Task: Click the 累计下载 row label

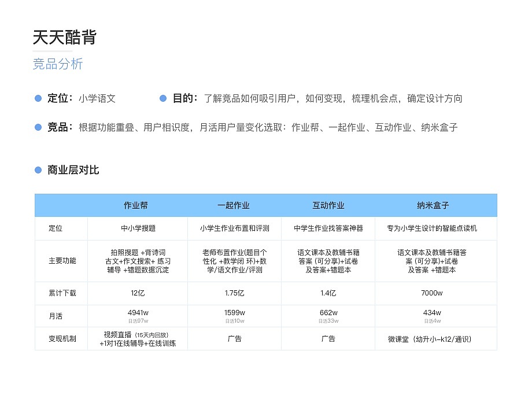Action: tap(62, 293)
